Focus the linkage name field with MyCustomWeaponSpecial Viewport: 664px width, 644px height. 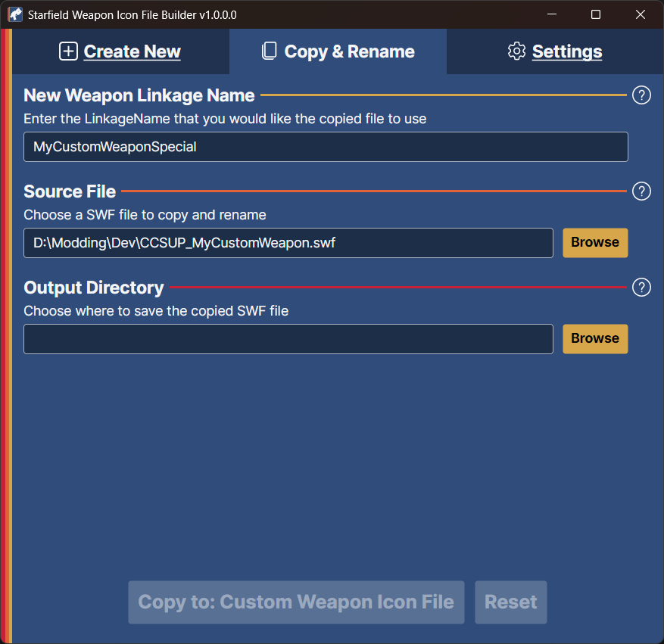[326, 147]
